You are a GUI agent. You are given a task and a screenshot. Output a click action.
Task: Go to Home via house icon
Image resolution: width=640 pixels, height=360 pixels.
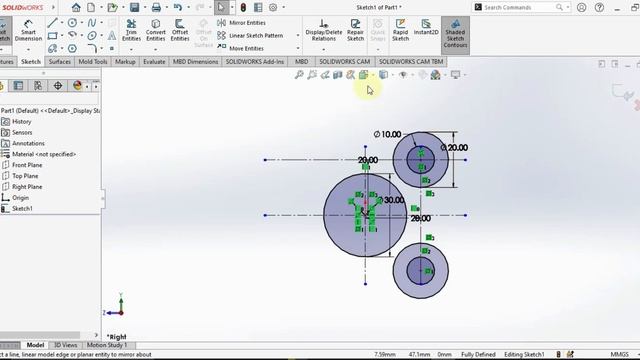pyautogui.click(x=76, y=7)
